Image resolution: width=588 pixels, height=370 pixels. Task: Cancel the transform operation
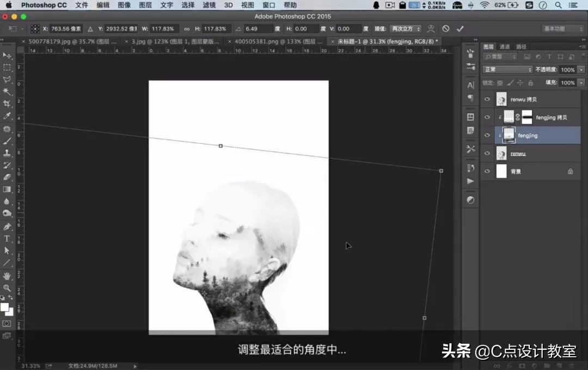[446, 28]
